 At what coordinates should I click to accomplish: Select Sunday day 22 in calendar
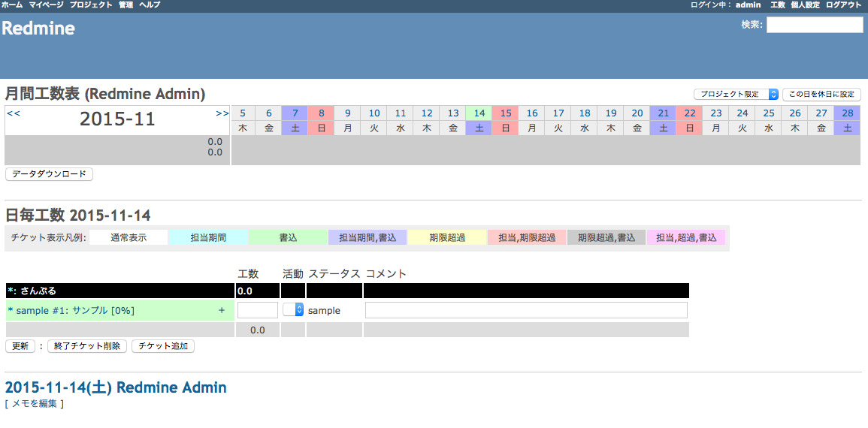[690, 113]
